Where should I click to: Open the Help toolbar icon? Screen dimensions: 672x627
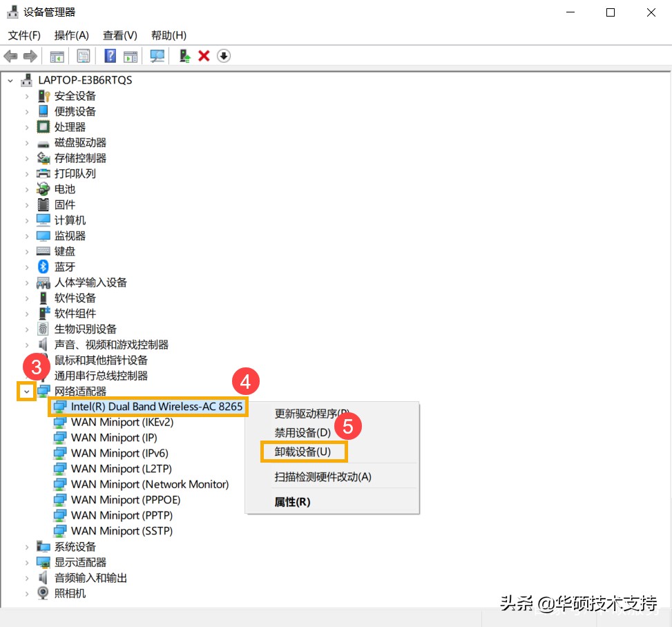(x=109, y=55)
